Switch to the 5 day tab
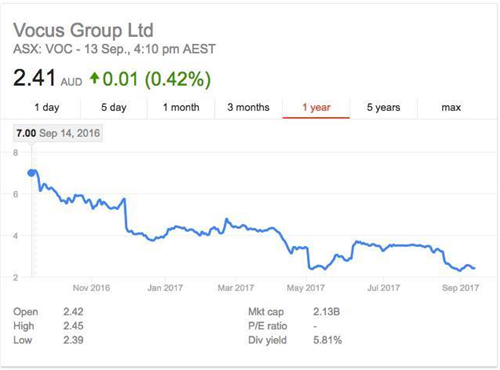Viewport: 500px width, 370px height. [114, 108]
